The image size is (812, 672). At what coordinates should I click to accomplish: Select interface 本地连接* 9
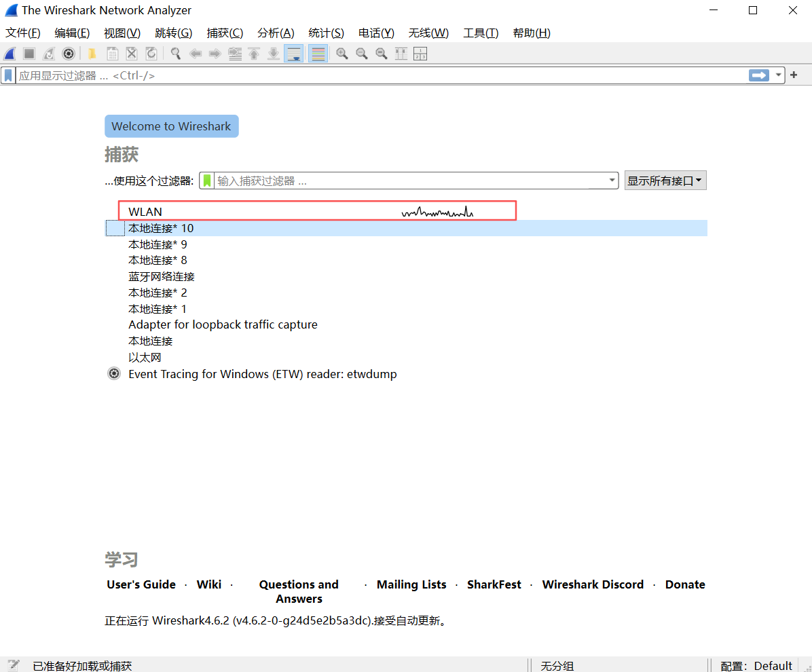pos(406,244)
